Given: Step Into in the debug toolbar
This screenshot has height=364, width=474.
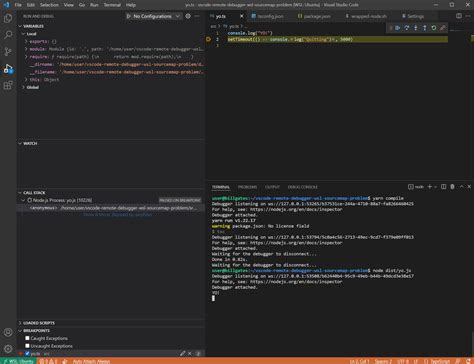Looking at the screenshot, I should tap(416, 28).
